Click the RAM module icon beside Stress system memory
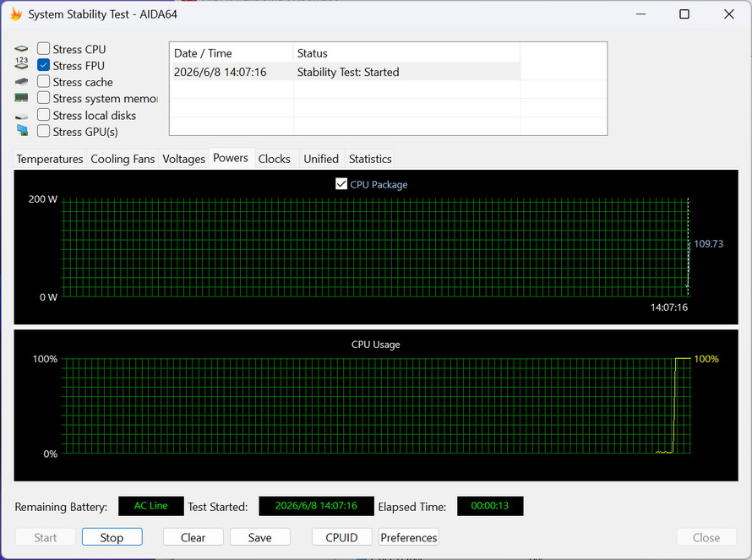The height and width of the screenshot is (560, 752). point(21,98)
